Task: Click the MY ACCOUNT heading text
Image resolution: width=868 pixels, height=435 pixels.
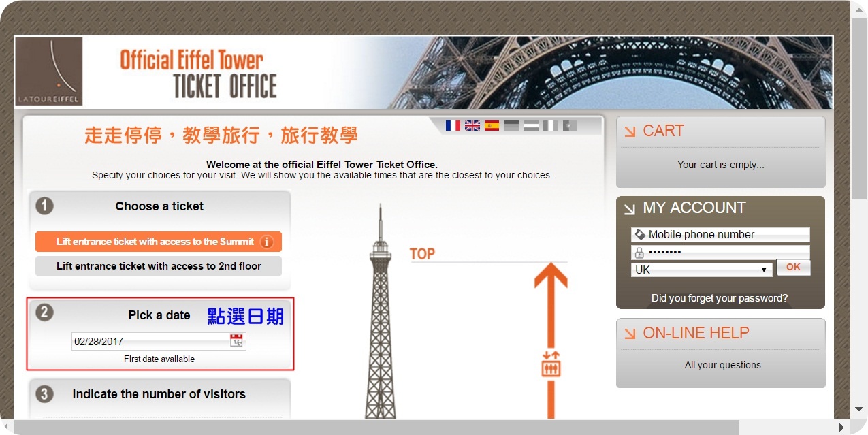Action: point(694,208)
